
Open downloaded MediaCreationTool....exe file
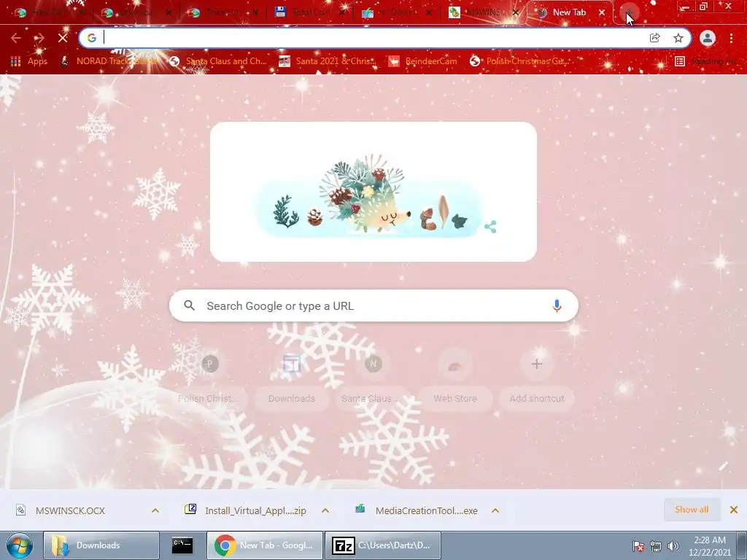click(426, 510)
